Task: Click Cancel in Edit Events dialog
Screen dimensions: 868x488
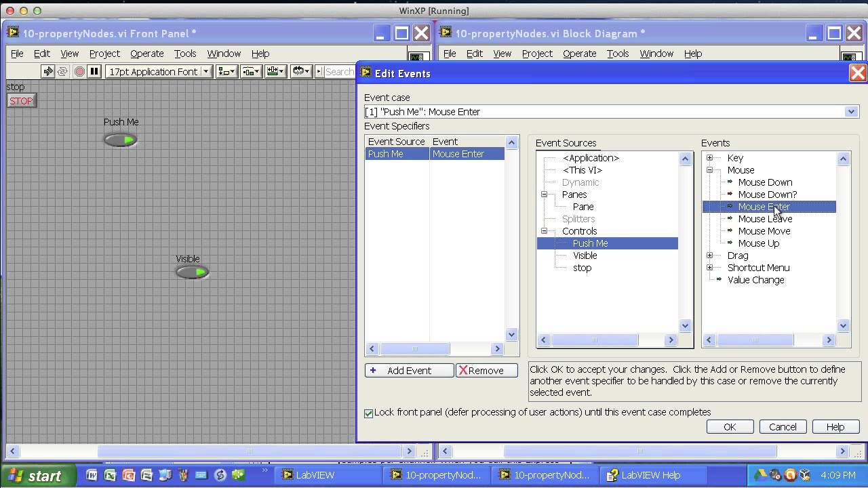Action: click(783, 427)
